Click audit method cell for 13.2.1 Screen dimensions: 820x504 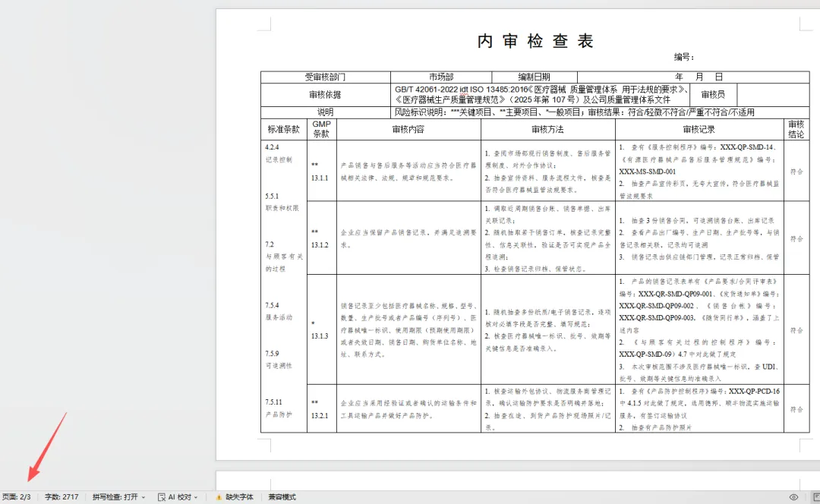tap(547, 409)
